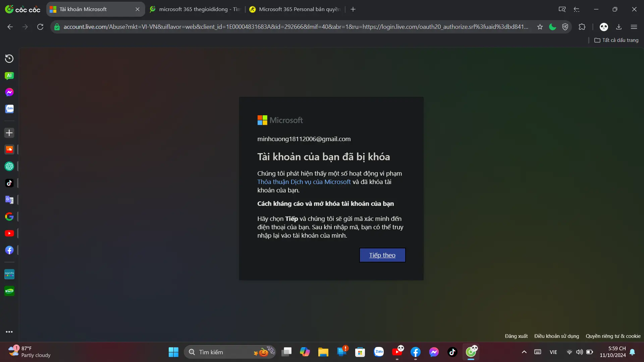
Task: View site security lock icon
Action: coord(57,27)
